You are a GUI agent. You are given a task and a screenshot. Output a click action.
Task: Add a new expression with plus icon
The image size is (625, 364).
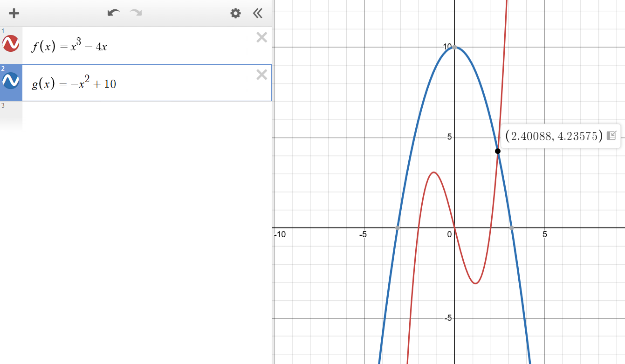(14, 13)
